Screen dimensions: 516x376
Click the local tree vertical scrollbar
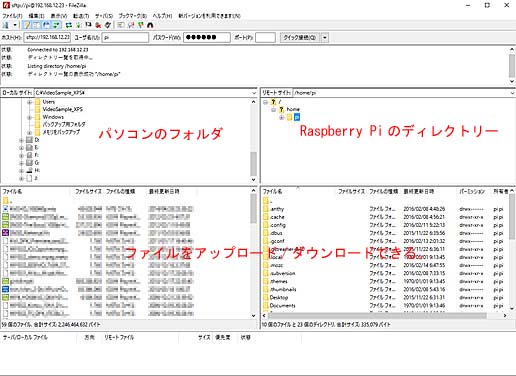pos(253,141)
